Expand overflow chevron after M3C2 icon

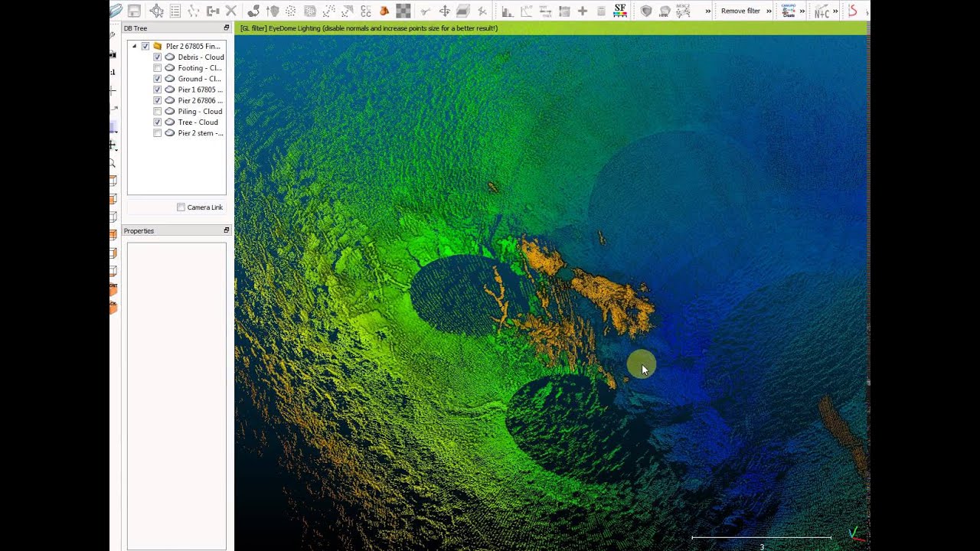(708, 11)
